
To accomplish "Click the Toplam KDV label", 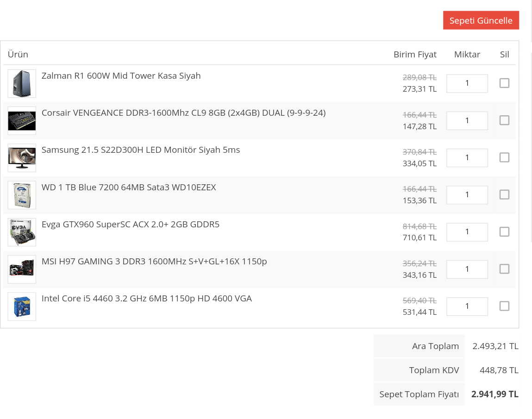I will click(x=434, y=370).
